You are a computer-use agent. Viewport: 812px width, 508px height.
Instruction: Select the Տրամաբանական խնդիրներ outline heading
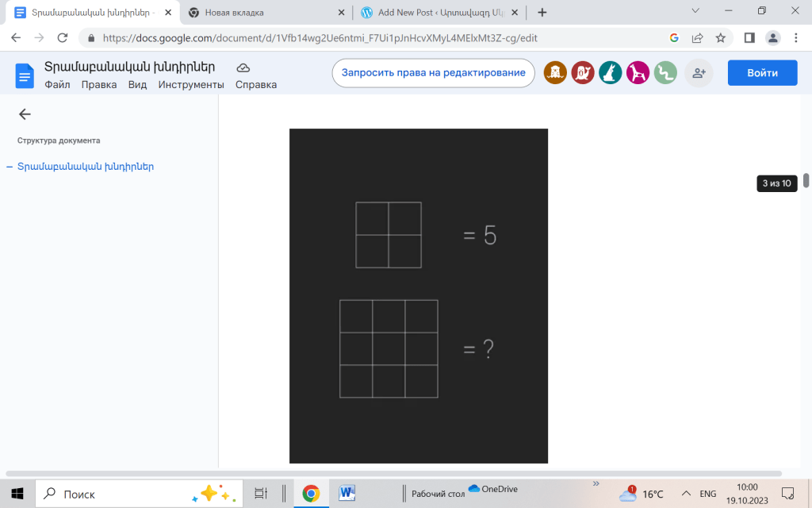(x=86, y=167)
